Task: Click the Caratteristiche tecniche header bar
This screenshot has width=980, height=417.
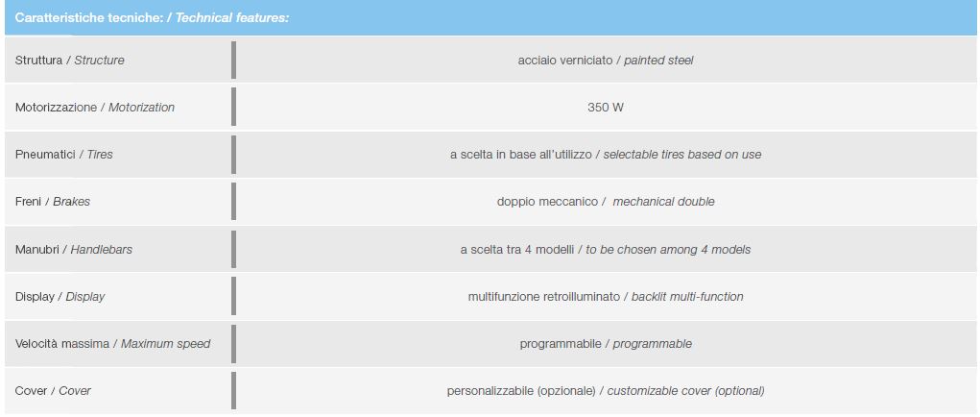Action: [490, 17]
